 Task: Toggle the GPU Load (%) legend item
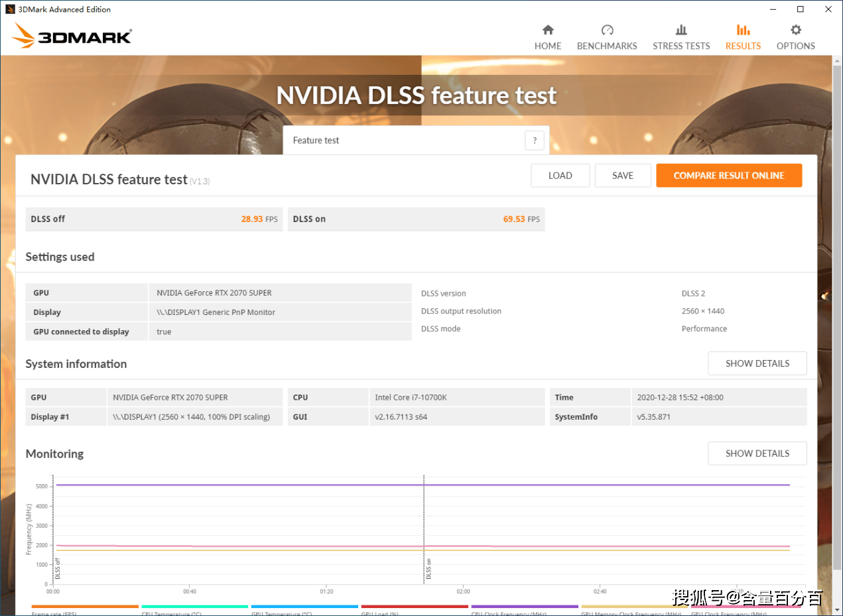click(x=415, y=611)
